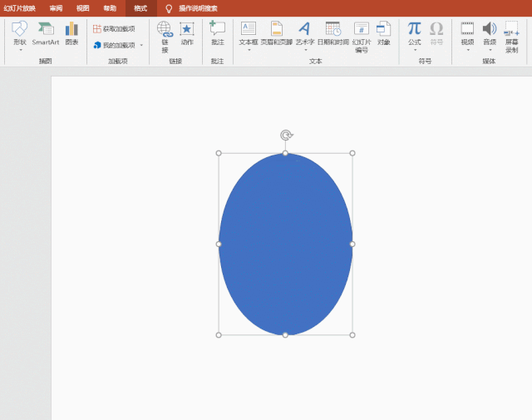Screen dimensions: 532x420
Task: Expand the 我的加载项 dropdown arrow
Action: (141, 45)
